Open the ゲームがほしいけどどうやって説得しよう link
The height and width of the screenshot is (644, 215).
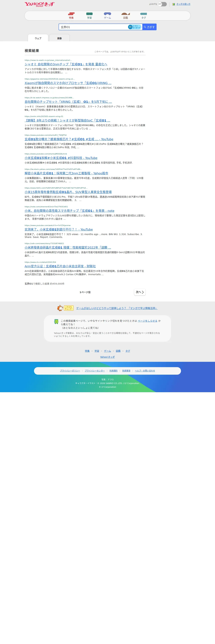pyautogui.click(x=117, y=308)
